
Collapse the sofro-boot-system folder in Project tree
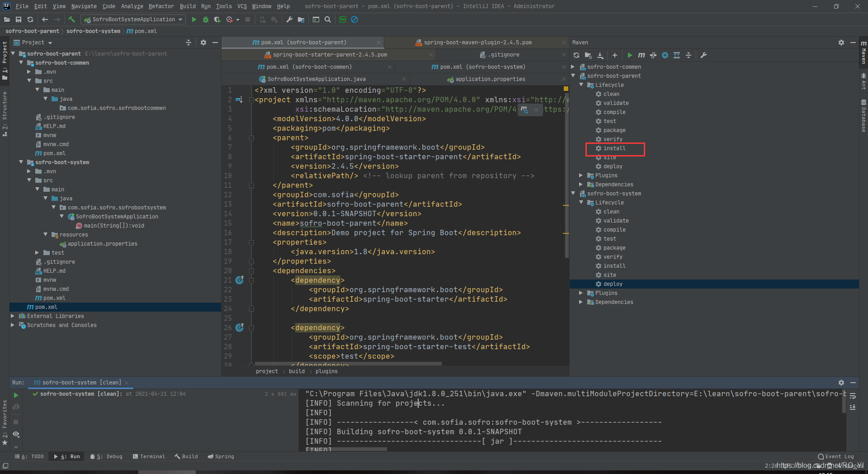point(21,162)
